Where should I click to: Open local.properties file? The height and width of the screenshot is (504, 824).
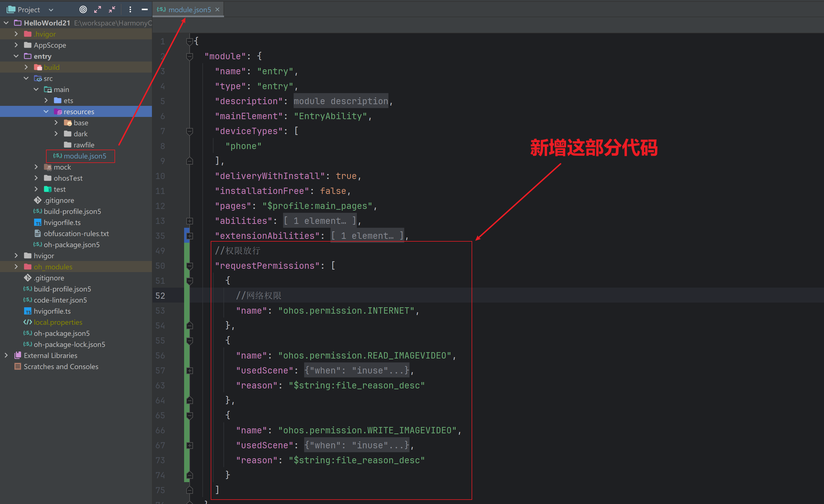58,322
